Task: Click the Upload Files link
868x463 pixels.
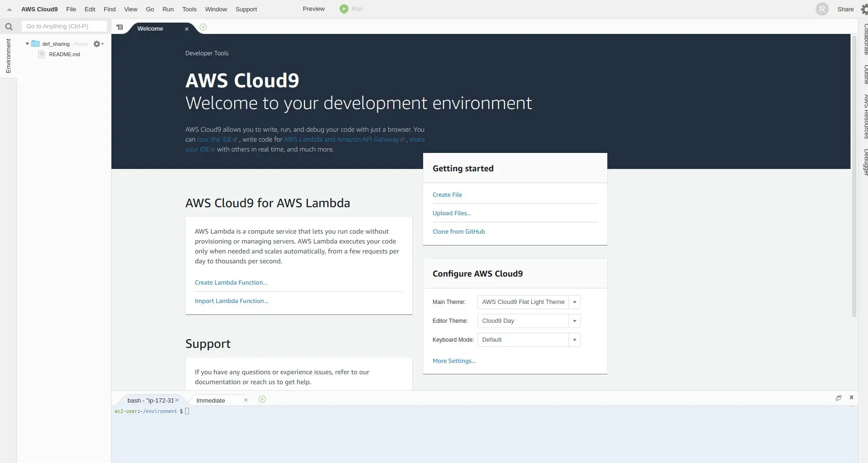Action: (452, 213)
